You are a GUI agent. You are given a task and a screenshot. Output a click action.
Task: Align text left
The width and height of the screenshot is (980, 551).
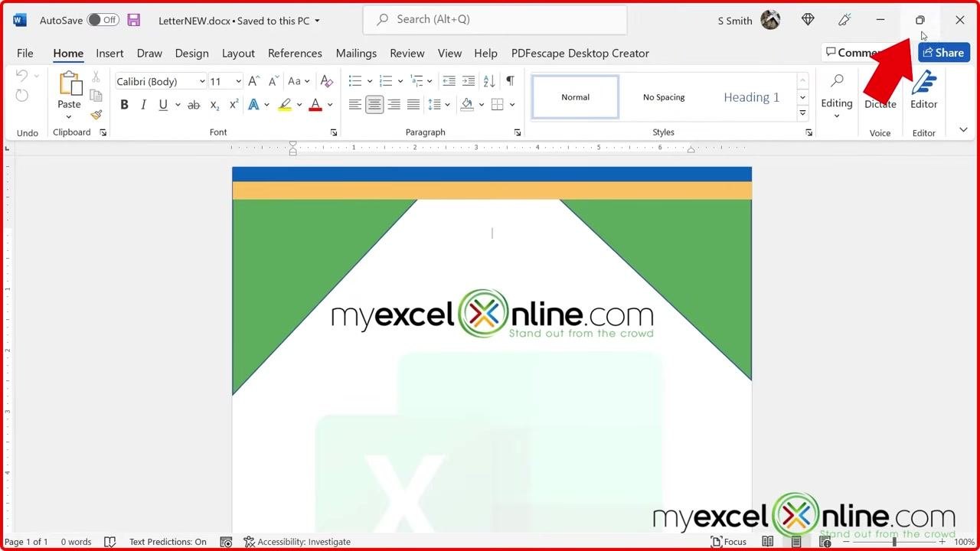point(355,105)
